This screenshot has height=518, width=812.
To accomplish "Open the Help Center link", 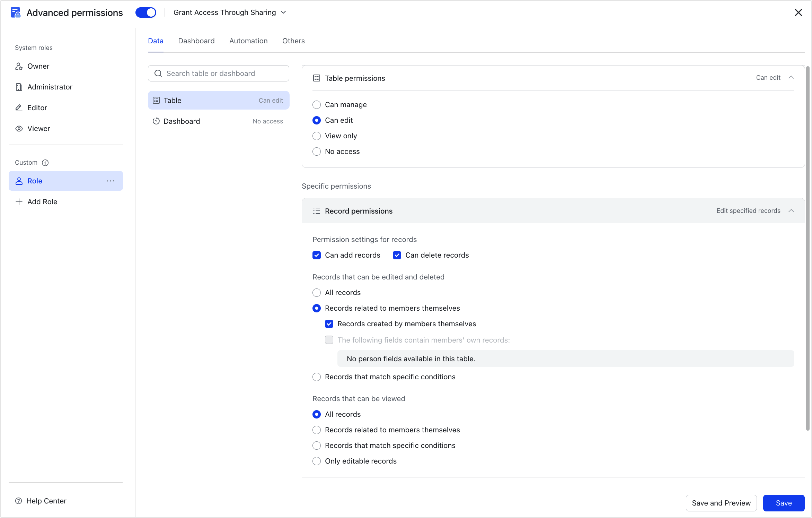I will [41, 501].
